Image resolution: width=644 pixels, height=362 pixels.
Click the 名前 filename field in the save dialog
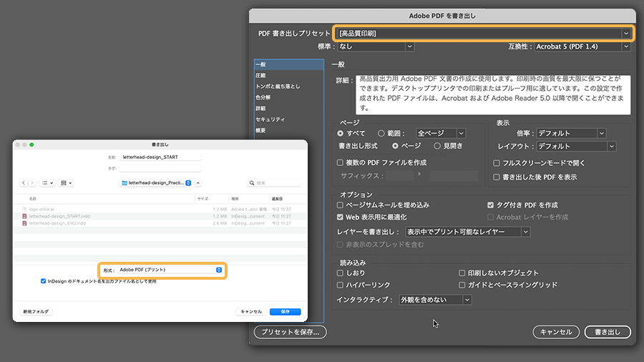click(x=160, y=157)
